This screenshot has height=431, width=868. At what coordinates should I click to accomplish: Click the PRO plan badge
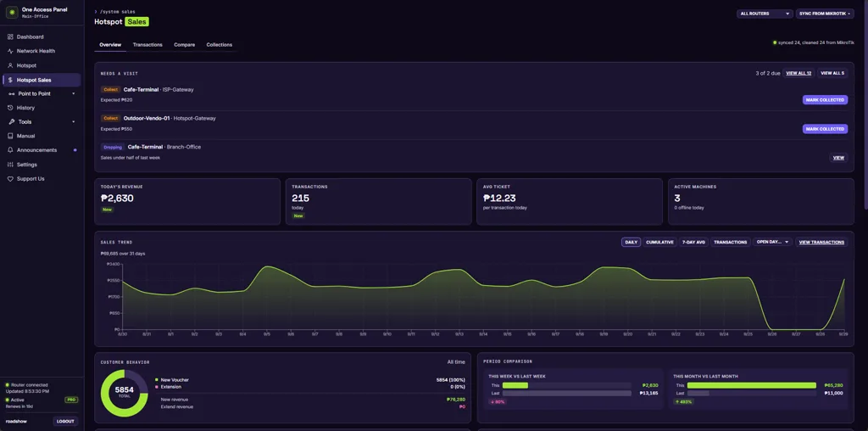pyautogui.click(x=71, y=400)
